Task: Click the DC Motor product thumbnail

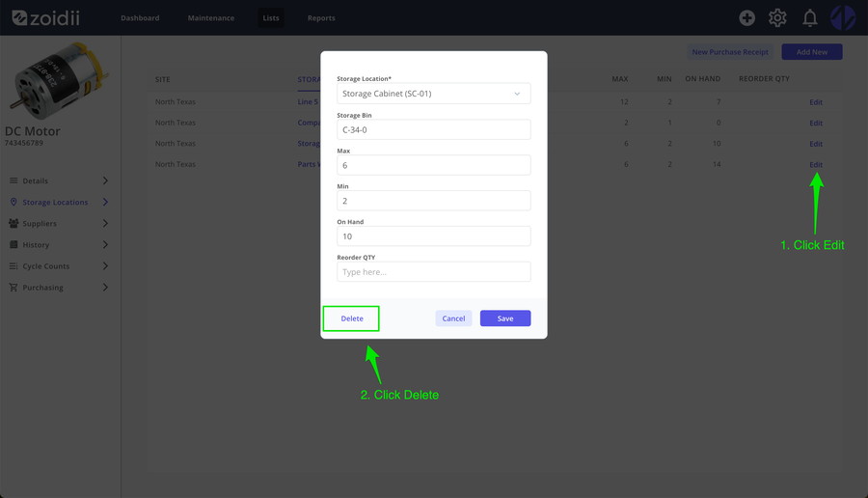Action: [x=58, y=81]
